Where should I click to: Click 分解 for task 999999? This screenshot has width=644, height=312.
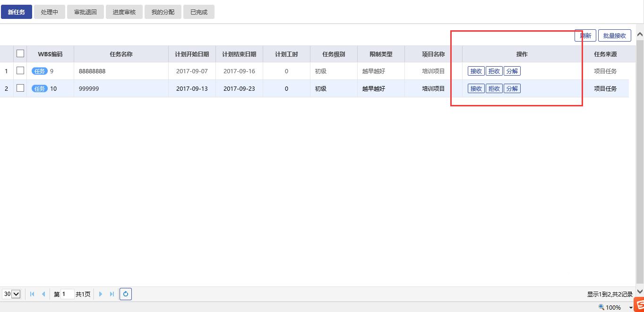(x=512, y=89)
